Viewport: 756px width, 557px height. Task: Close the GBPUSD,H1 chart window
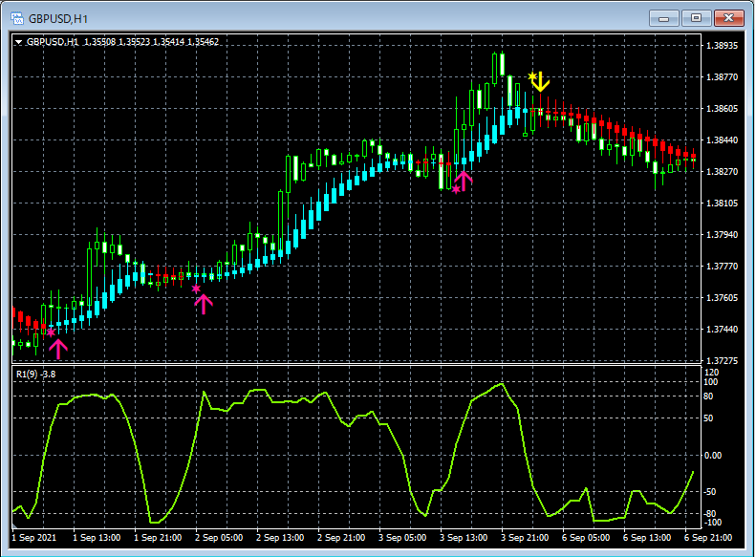click(728, 18)
